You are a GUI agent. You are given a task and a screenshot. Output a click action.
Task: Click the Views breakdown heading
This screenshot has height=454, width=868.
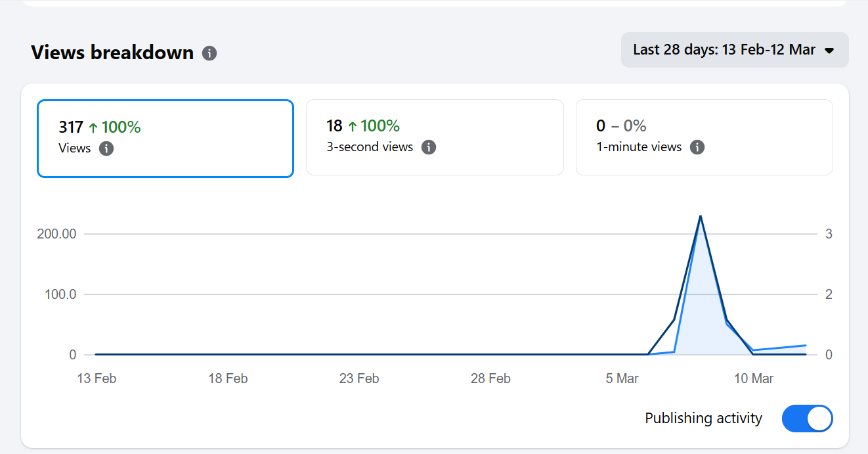click(x=112, y=53)
